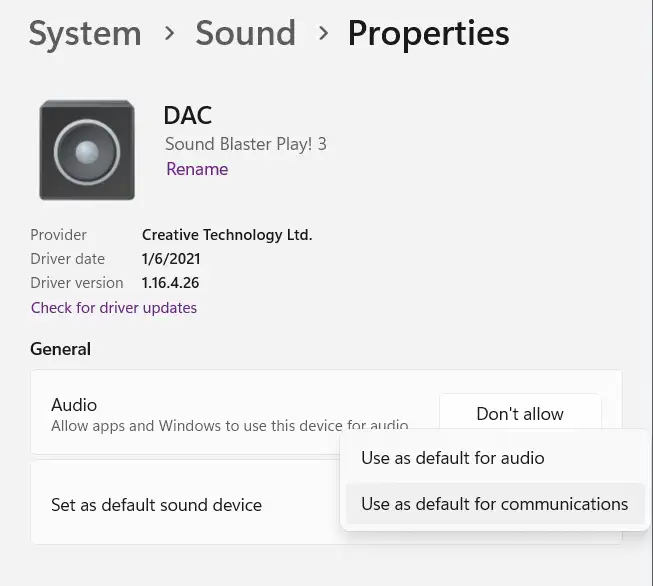
Task: Click Creative Technology Ltd. provider value
Action: [x=227, y=235]
